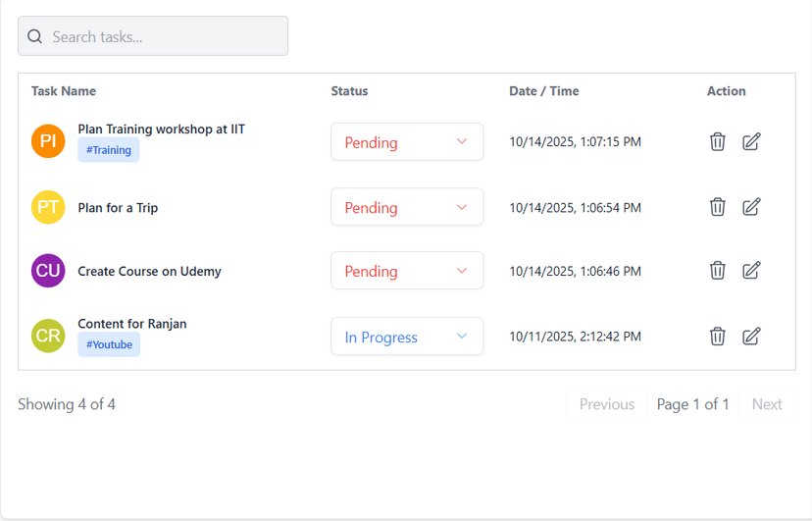Open In Progress dropdown for Content for Ranjan
The height and width of the screenshot is (521, 812).
[x=407, y=337]
